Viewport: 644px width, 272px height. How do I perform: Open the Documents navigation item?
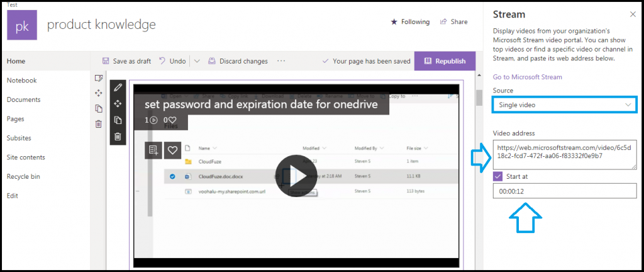[x=23, y=99]
